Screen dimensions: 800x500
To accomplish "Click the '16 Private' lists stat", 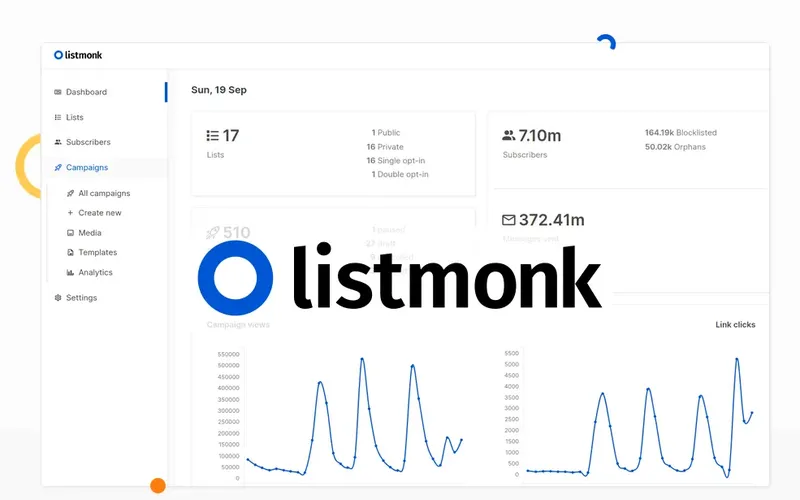I will click(x=385, y=147).
